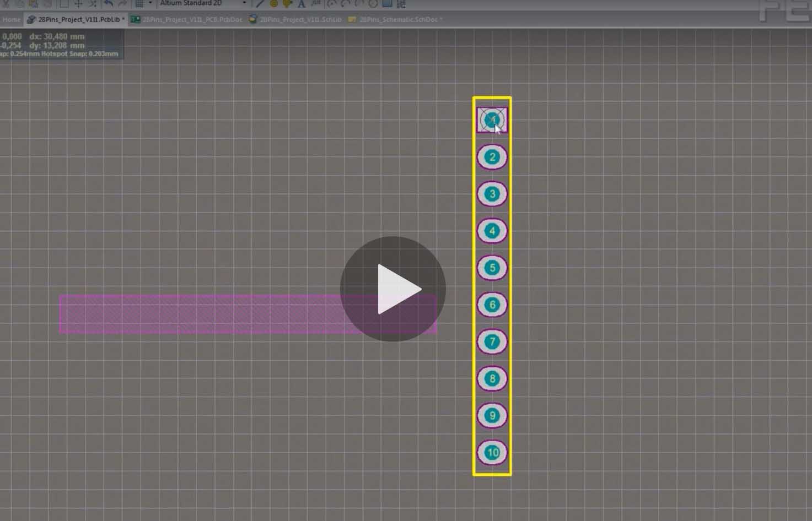Click the Move selection cross icon

tap(78, 4)
